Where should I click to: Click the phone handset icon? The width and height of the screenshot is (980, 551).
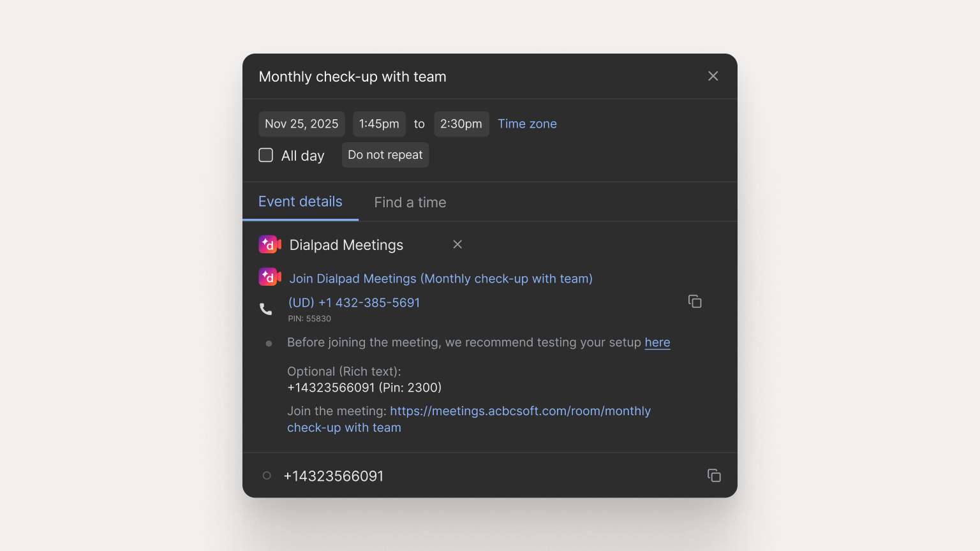266,308
